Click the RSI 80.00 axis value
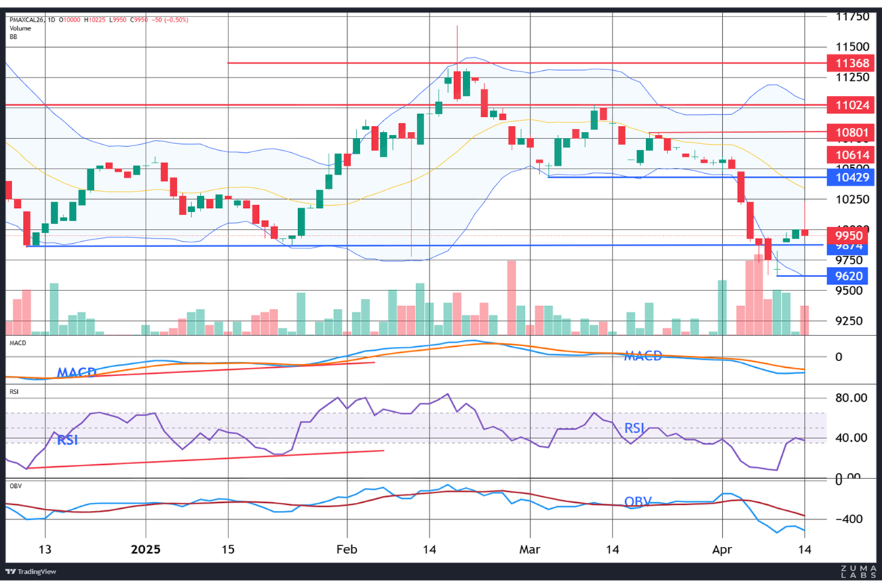This screenshot has width=882, height=588. (851, 398)
